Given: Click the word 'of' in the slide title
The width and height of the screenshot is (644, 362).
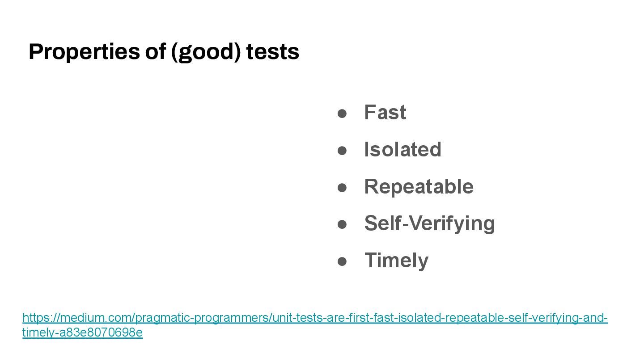Looking at the screenshot, I should [x=156, y=51].
